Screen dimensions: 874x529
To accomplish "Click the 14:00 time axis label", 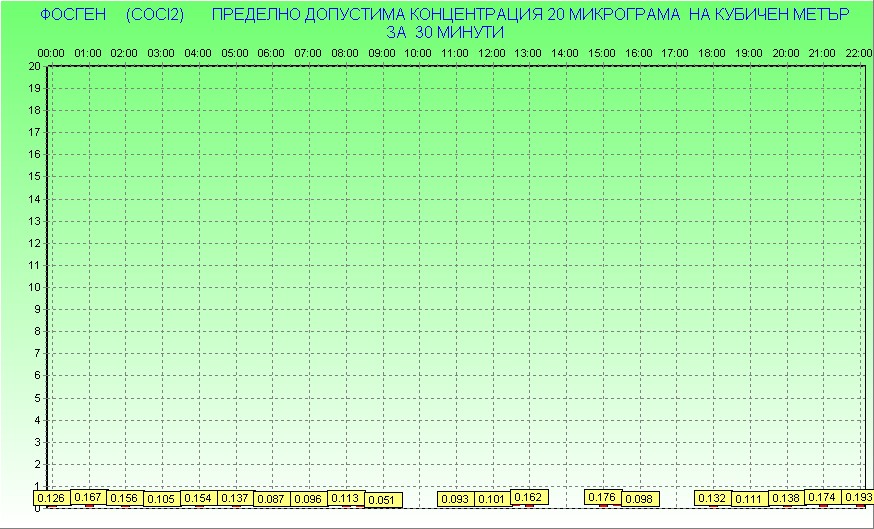I will pyautogui.click(x=566, y=53).
